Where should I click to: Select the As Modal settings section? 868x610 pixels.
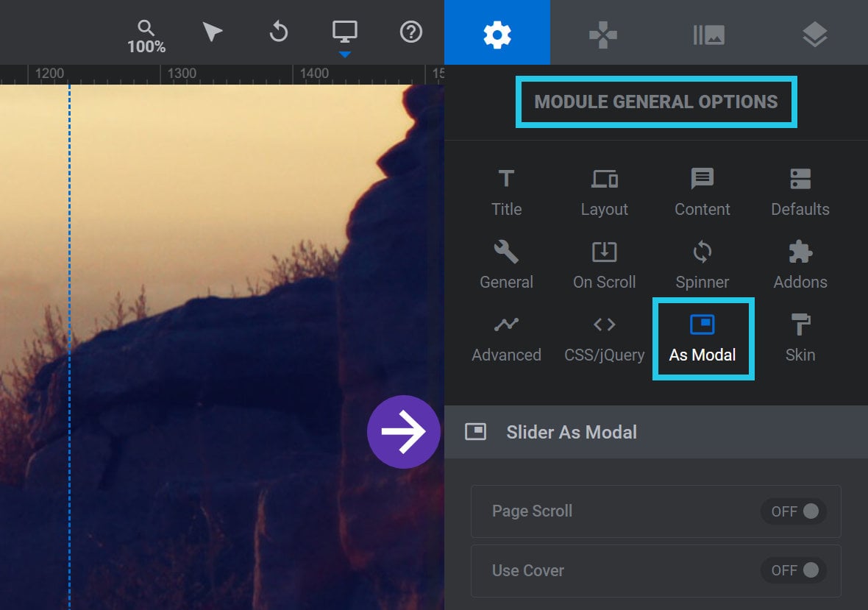point(702,338)
